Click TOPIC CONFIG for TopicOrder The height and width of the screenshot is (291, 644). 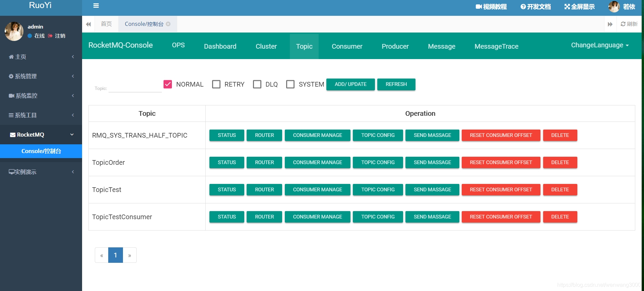click(x=378, y=162)
